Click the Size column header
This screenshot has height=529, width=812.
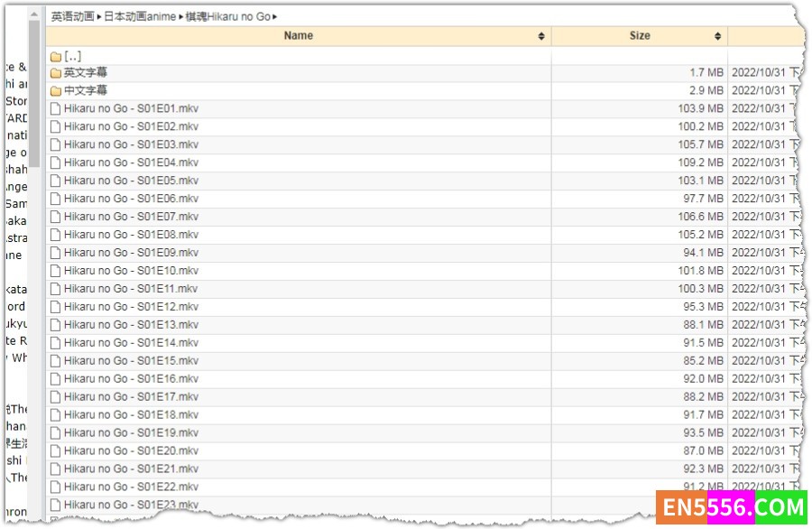pyautogui.click(x=640, y=36)
